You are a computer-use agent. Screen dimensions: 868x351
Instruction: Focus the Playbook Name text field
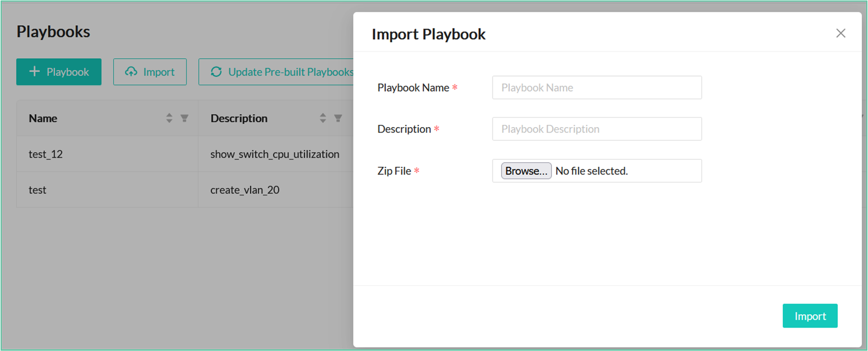click(597, 88)
